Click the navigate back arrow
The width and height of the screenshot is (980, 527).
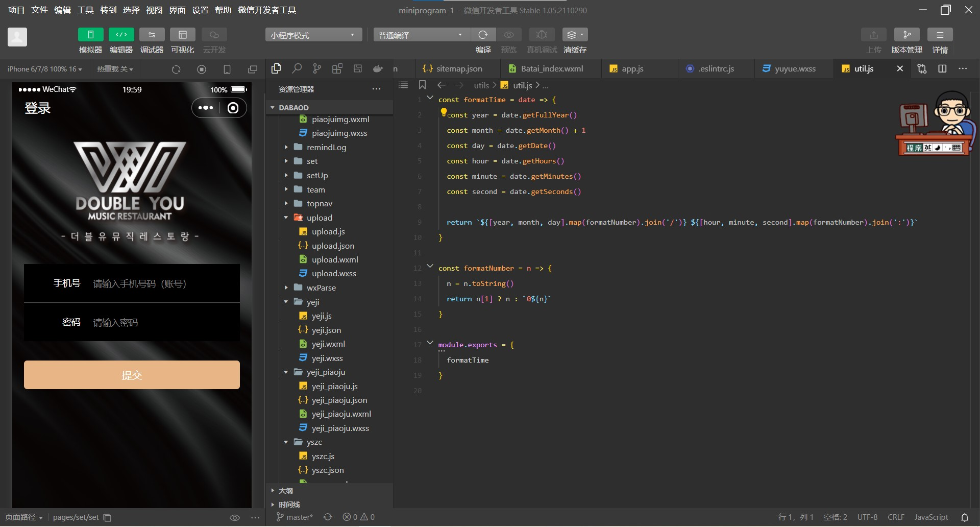pos(442,85)
